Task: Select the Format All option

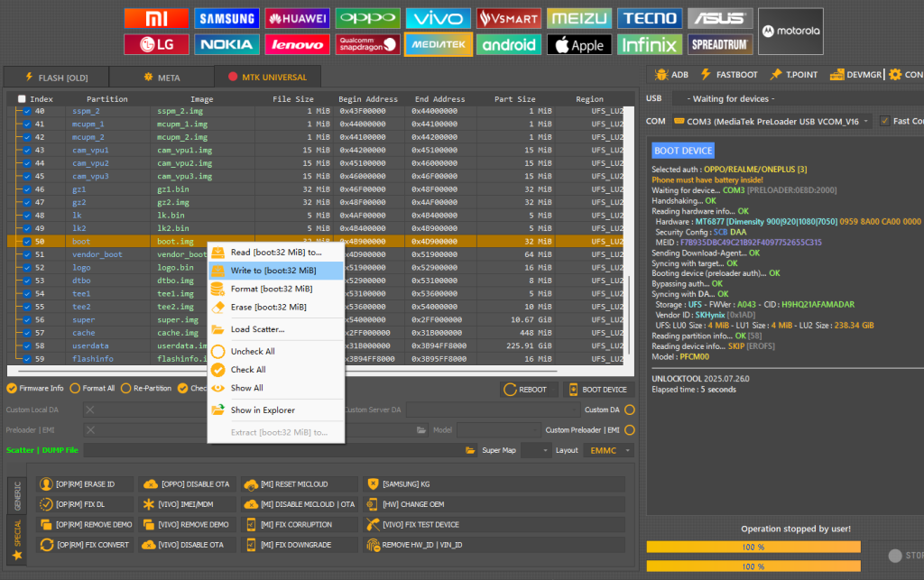Action: [92, 389]
